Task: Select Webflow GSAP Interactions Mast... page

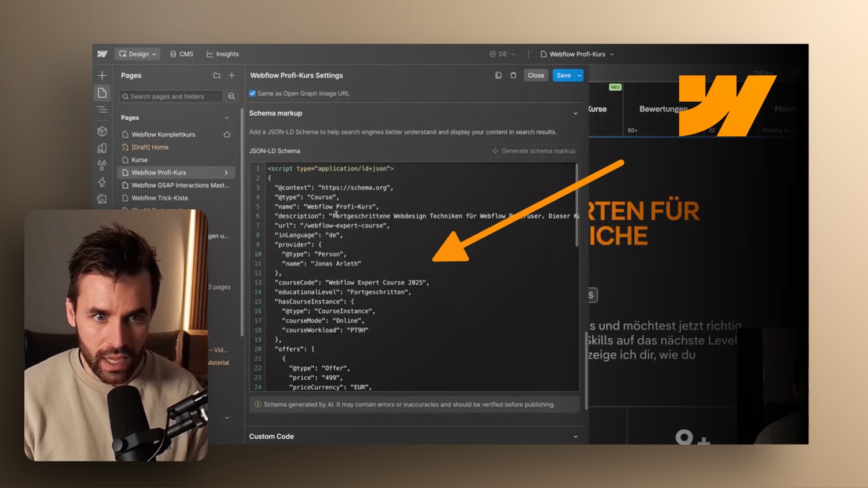Action: 180,186
